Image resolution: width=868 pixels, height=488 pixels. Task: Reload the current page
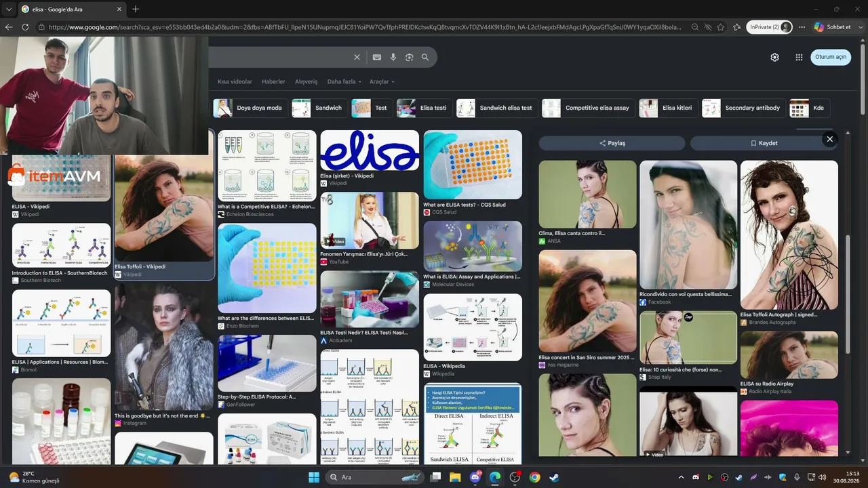point(25,27)
